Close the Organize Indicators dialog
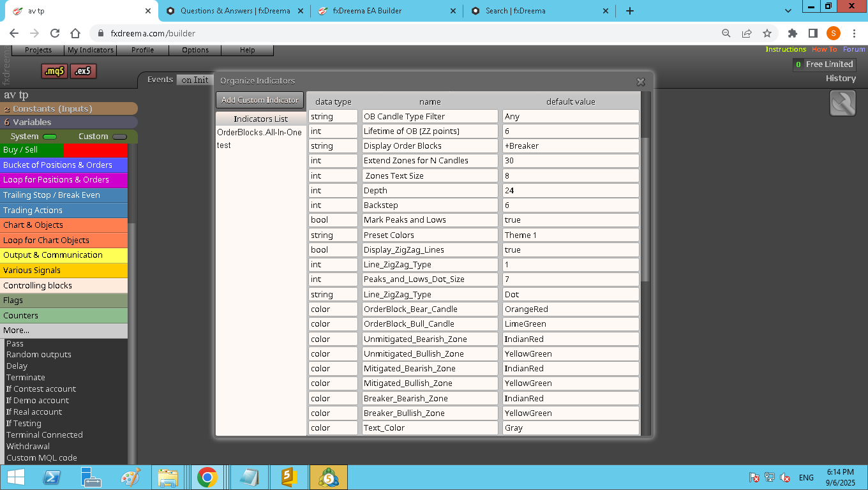This screenshot has width=868, height=490. (x=641, y=82)
